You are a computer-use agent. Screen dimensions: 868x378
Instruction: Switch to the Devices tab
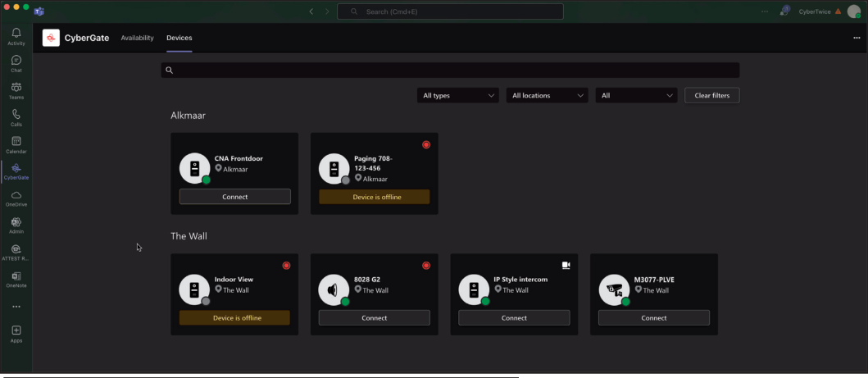[180, 38]
